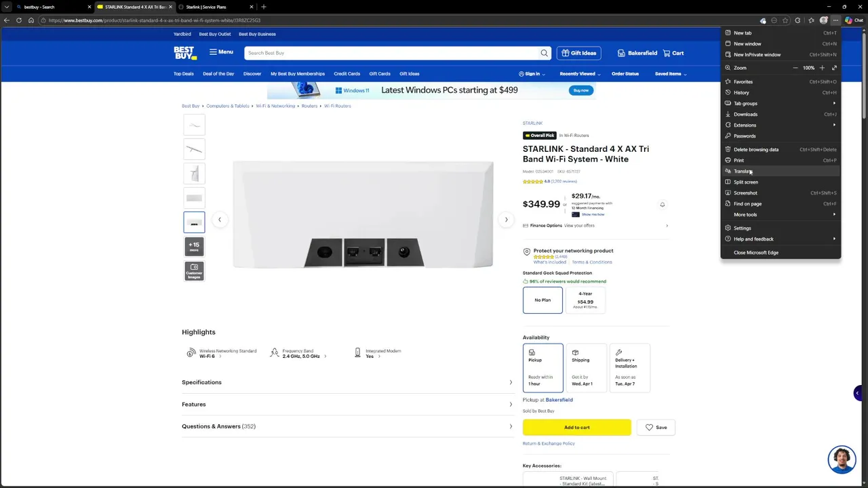Click Buy now on Windows 11 banner
868x488 pixels.
pos(580,90)
